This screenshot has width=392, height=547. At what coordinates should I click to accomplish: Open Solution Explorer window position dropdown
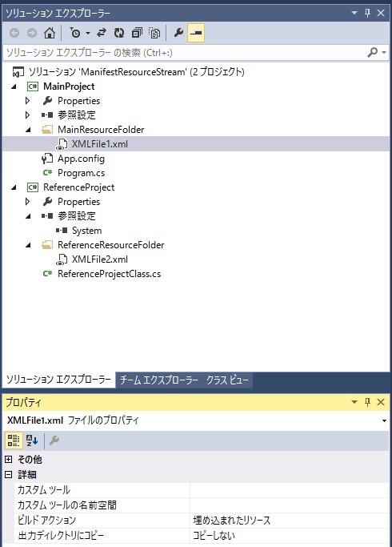click(x=354, y=13)
